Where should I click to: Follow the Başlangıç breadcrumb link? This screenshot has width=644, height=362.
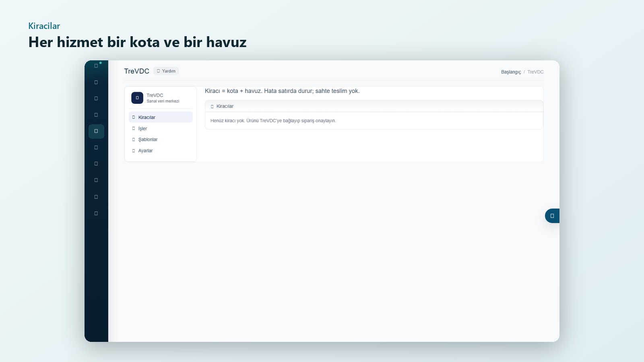pyautogui.click(x=511, y=72)
